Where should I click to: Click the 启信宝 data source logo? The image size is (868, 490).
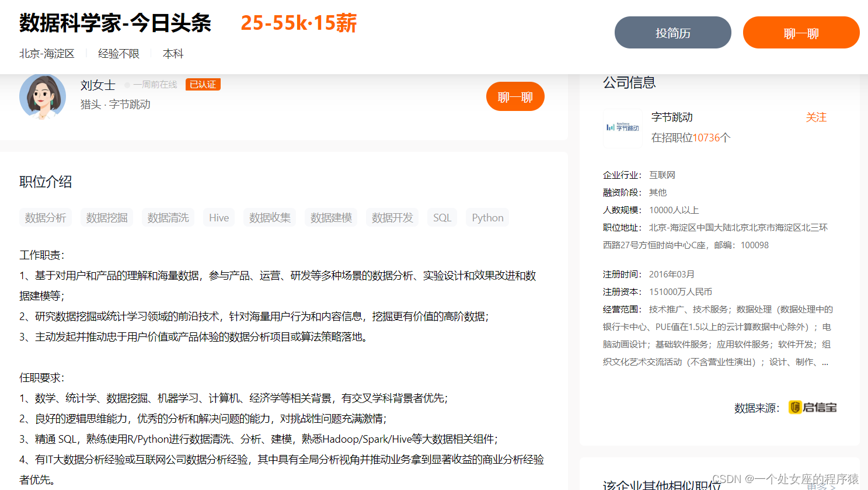click(x=813, y=407)
